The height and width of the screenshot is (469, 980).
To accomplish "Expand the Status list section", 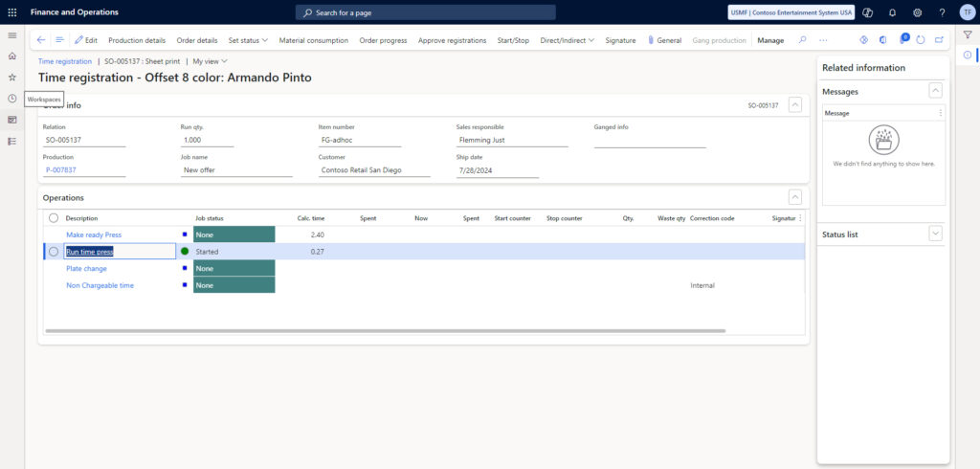I will pos(935,234).
